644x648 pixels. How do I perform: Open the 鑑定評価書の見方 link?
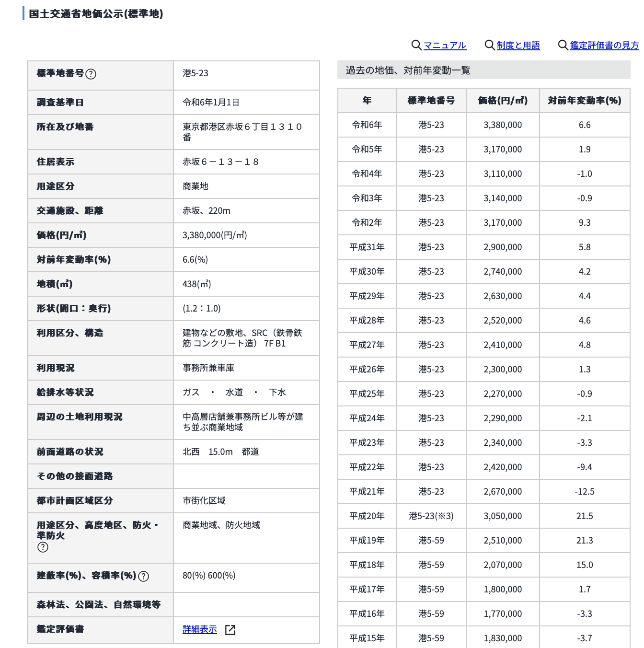click(604, 45)
